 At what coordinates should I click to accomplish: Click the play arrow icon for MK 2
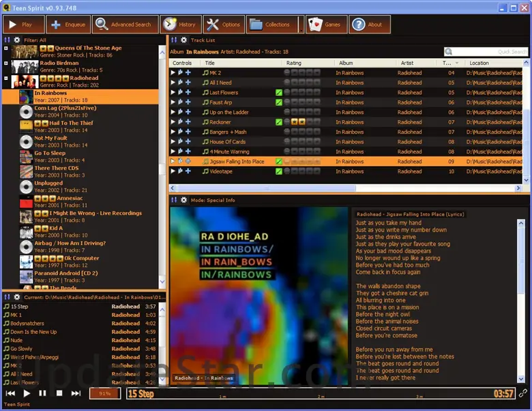coord(173,72)
